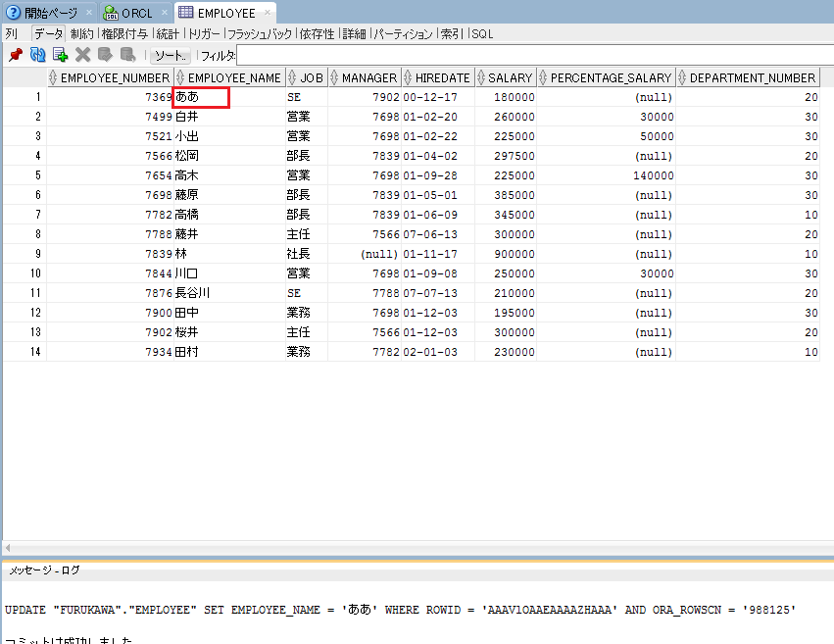Click hiredate cell 07-06-13
The height and width of the screenshot is (644, 834).
click(438, 234)
